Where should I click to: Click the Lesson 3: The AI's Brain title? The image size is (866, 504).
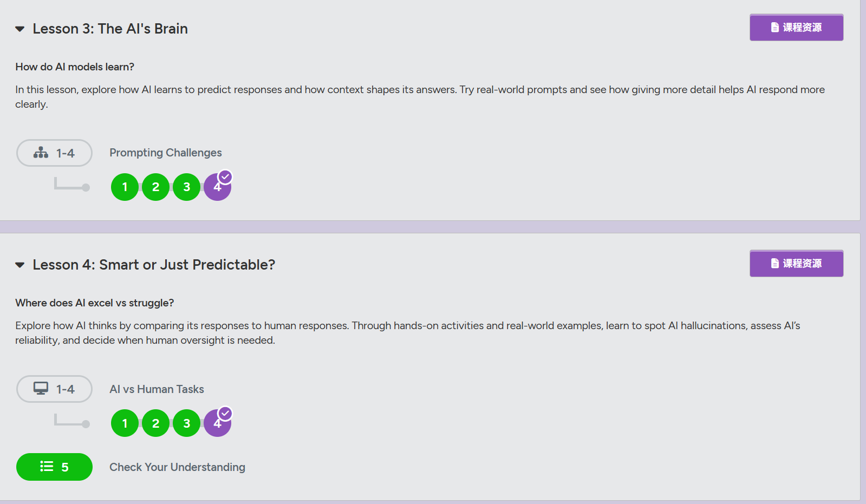pos(110,29)
